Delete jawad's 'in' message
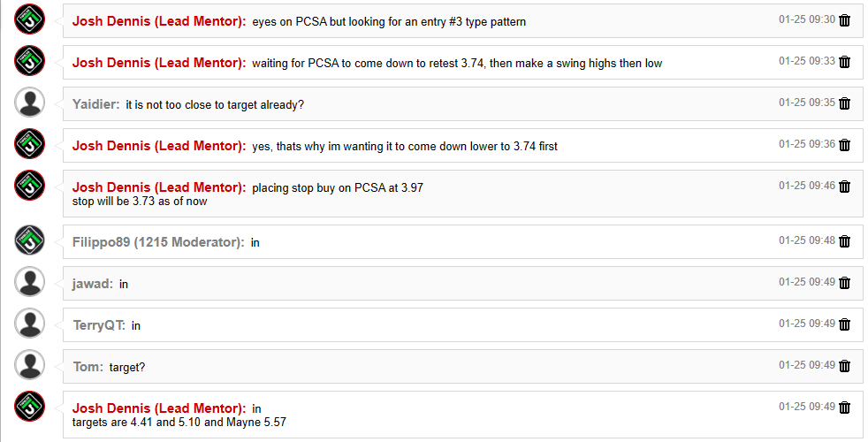This screenshot has width=868, height=442. (x=844, y=283)
